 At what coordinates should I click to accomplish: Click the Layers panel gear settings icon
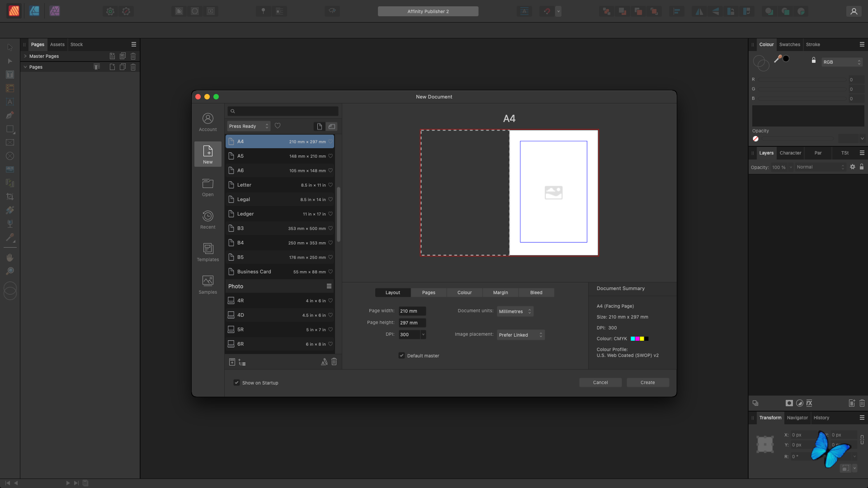pyautogui.click(x=852, y=167)
